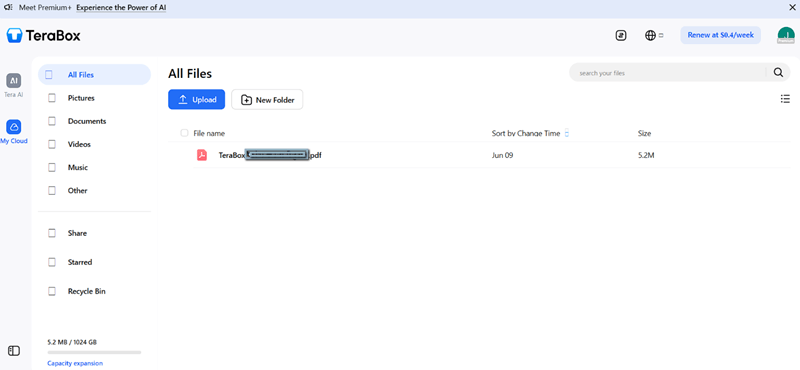The height and width of the screenshot is (370, 800).
Task: Collapse the sidebar with the bottom-left panel icon
Action: [x=14, y=351]
